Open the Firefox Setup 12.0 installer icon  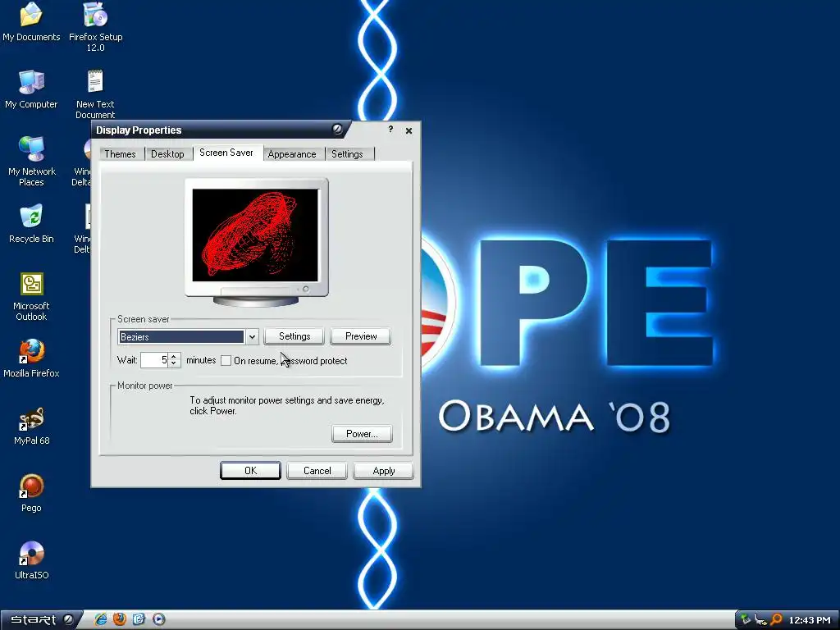click(x=95, y=25)
